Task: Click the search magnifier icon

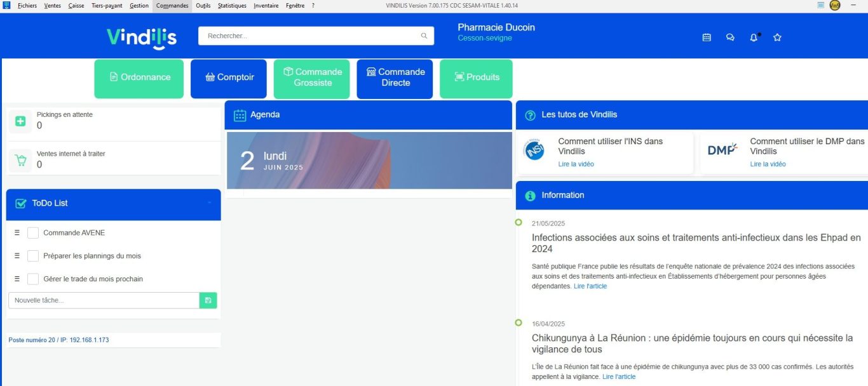Action: [424, 36]
